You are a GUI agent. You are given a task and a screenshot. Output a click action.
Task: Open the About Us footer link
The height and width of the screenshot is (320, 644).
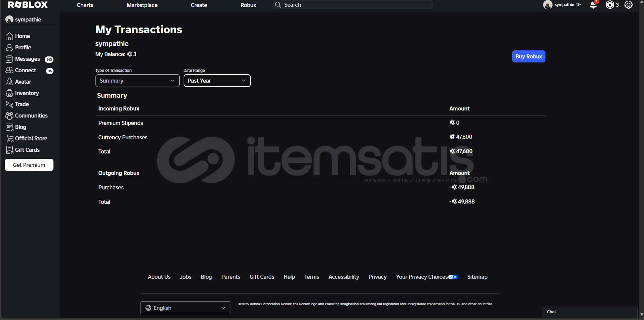click(x=159, y=277)
